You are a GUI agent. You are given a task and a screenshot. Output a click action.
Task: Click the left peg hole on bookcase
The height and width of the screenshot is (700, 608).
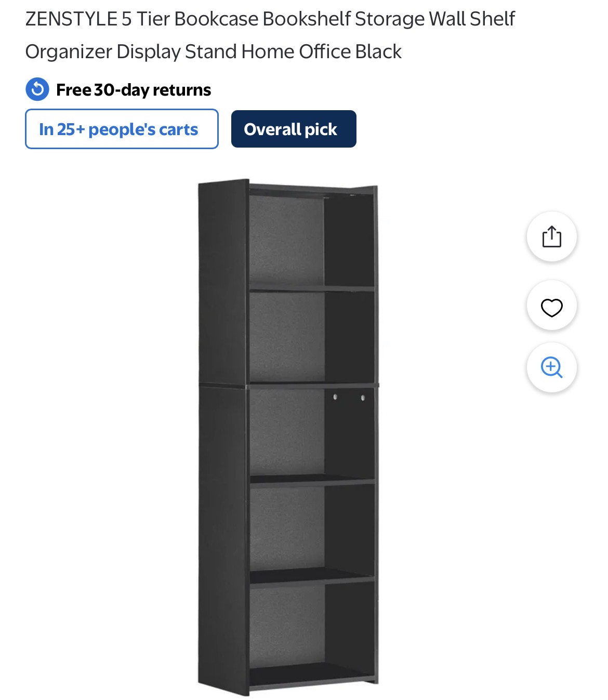[x=335, y=397]
